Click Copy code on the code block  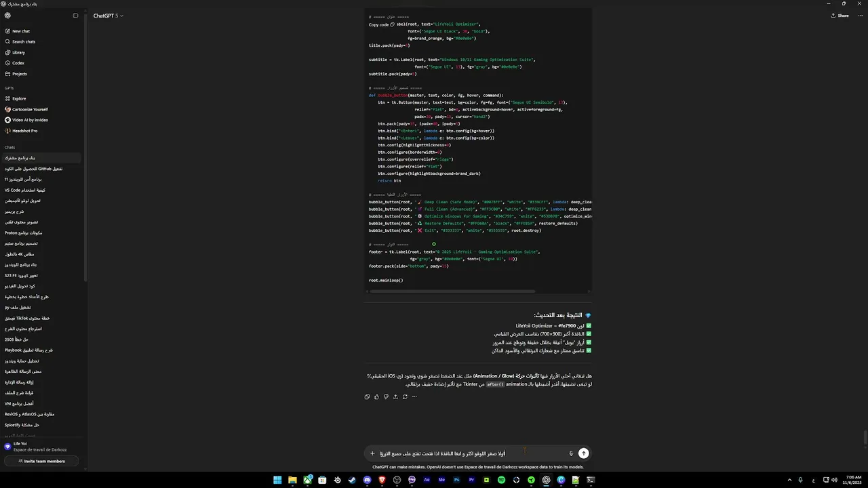point(382,24)
